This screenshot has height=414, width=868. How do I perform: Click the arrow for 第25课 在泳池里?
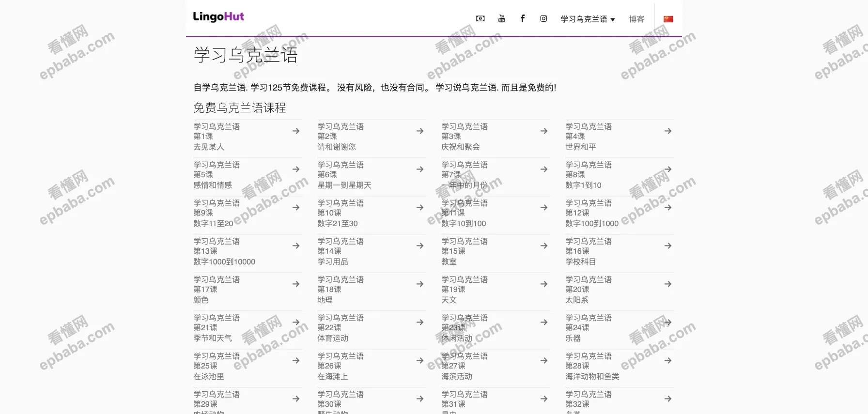296,360
